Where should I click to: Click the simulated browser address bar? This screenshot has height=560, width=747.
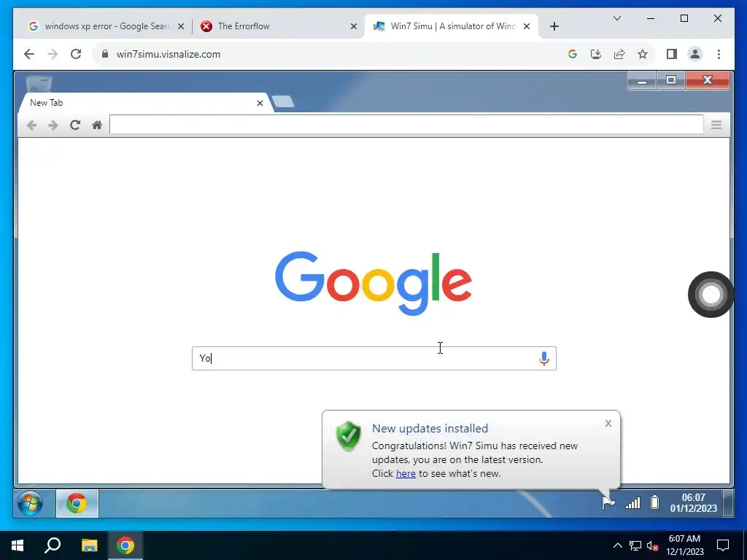[406, 125]
